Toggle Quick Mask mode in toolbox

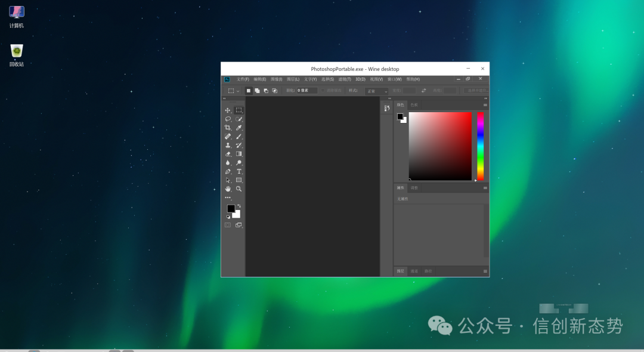coord(227,225)
